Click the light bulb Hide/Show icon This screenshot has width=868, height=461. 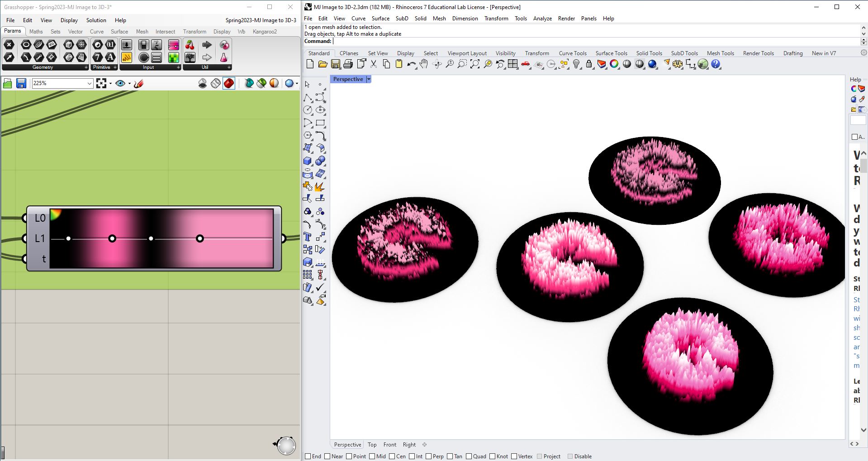tap(576, 64)
